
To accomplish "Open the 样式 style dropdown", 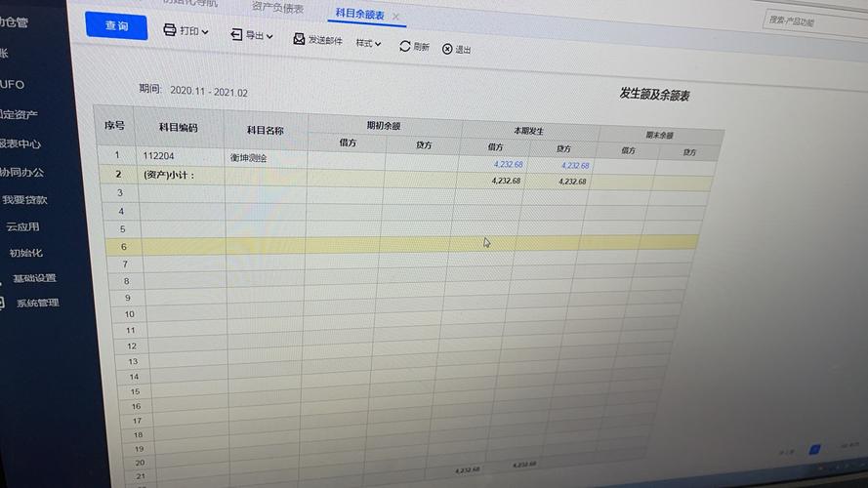I will pos(368,43).
